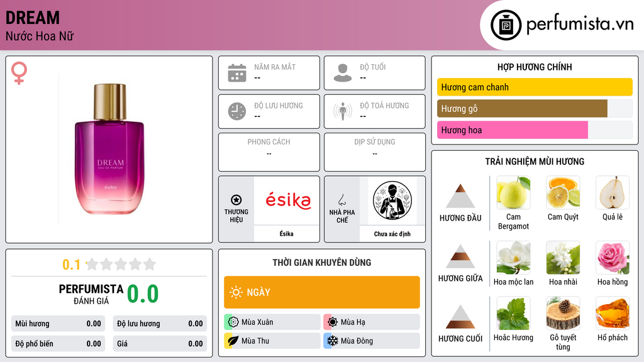Click the Perfumista đánh giá label

(91, 294)
